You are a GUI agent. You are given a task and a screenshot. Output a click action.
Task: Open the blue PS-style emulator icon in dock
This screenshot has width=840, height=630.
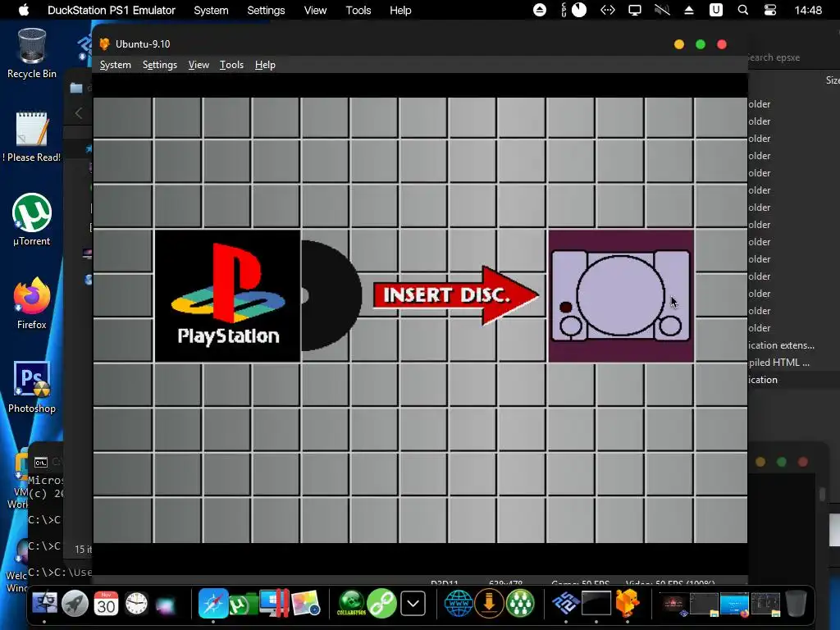tap(566, 604)
